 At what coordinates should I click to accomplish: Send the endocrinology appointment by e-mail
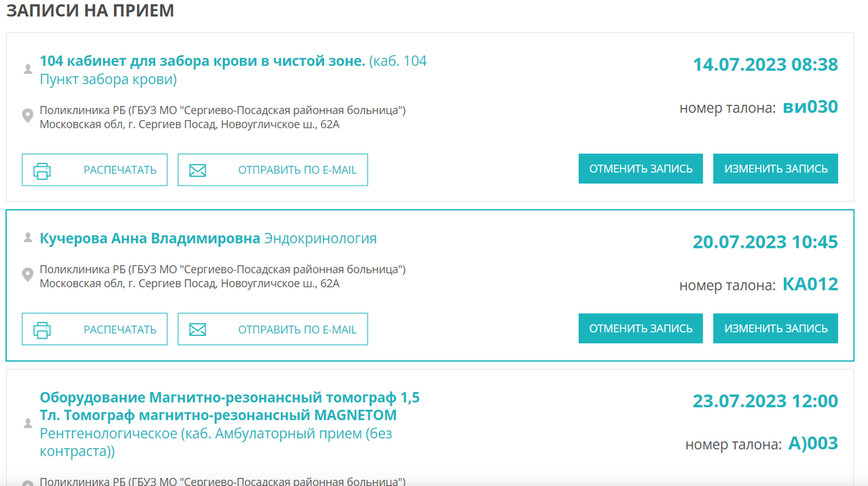(273, 329)
